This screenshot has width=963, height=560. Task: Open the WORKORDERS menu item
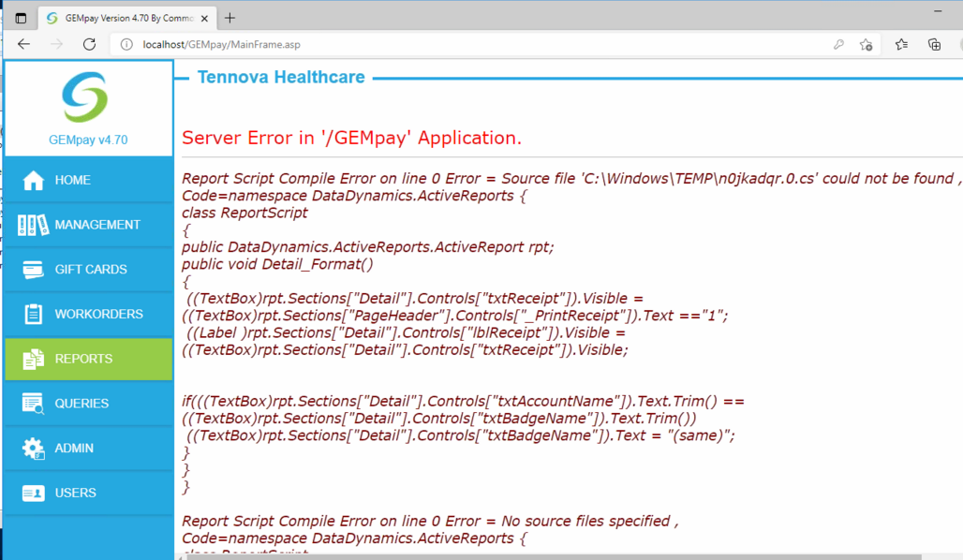(x=88, y=314)
